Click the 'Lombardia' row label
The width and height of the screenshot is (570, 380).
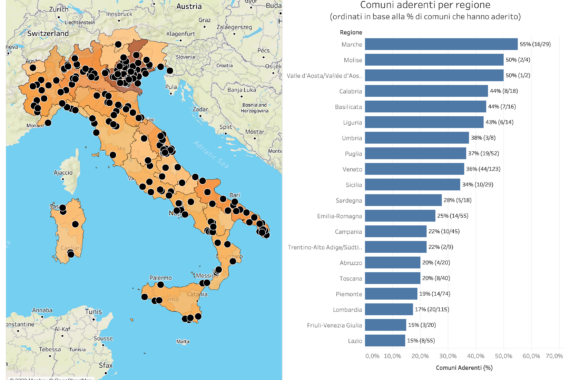pyautogui.click(x=348, y=310)
